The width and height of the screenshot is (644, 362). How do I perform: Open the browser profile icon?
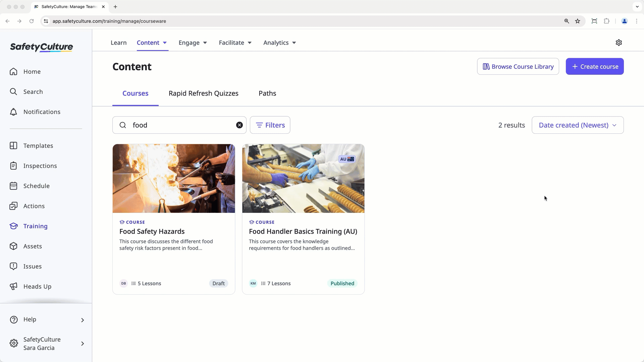(625, 21)
